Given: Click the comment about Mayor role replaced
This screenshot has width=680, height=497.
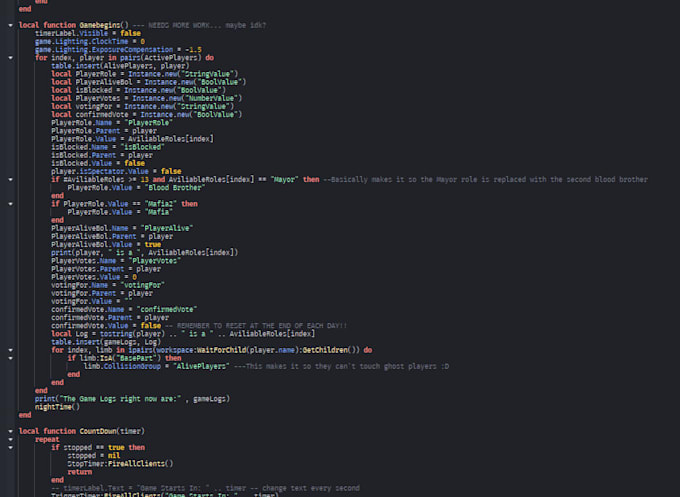Looking at the screenshot, I should pos(485,180).
